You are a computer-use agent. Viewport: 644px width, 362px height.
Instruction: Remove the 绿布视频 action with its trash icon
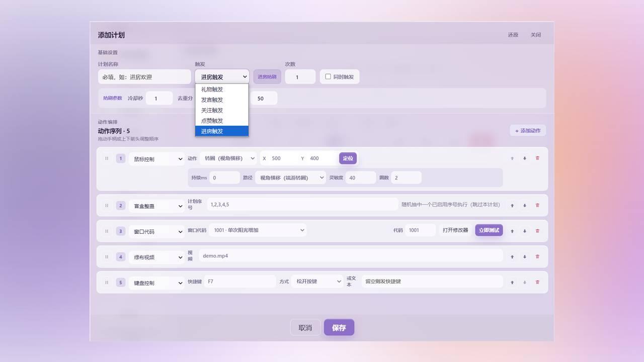point(537,256)
